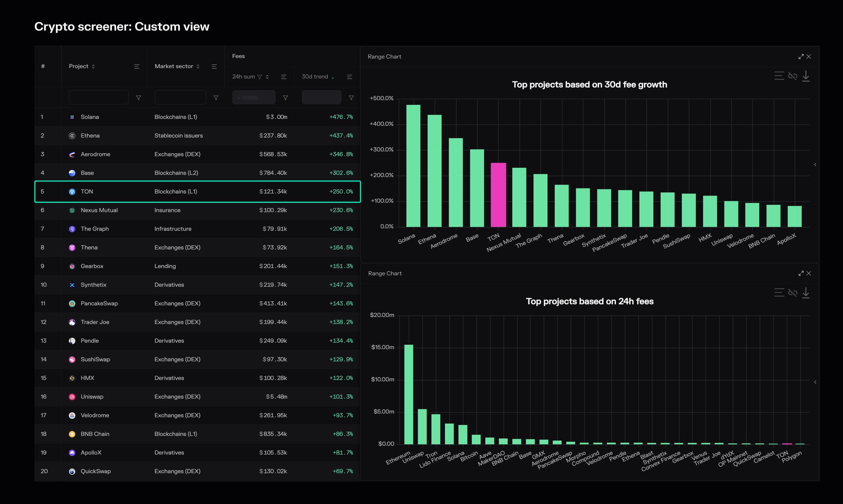The width and height of the screenshot is (843, 504).
Task: Click the pink TON bar in the fee growth chart
Action: pyautogui.click(x=498, y=195)
